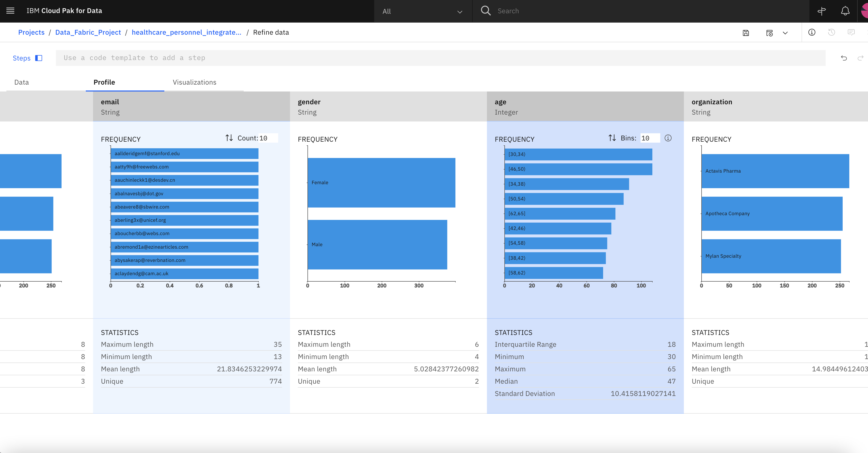Click age Interquartile Range label

coord(525,344)
